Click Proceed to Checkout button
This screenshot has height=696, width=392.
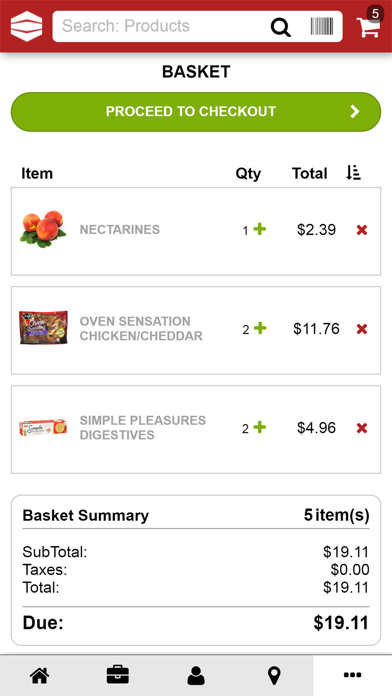196,112
